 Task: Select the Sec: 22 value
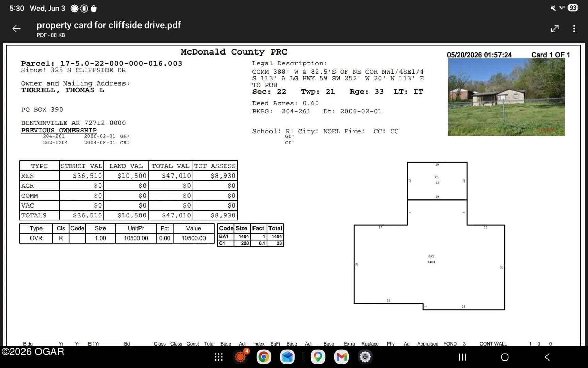pos(269,92)
